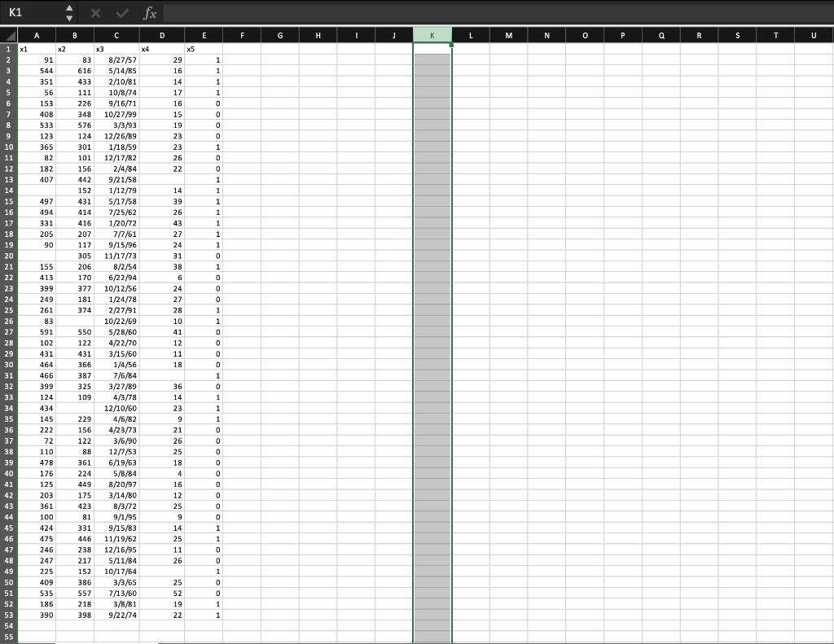834x644 pixels.
Task: Select column U header
Action: pos(814,35)
